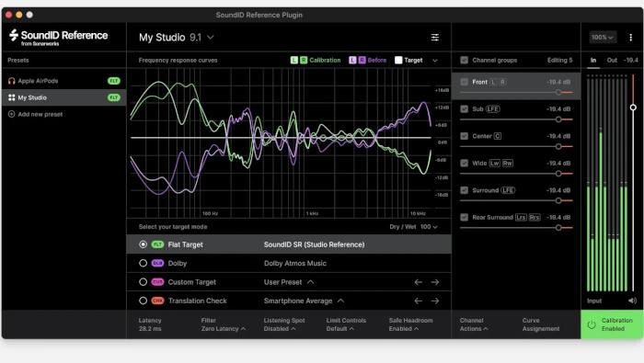This screenshot has width=644, height=363.
Task: Select the My Studio preset
Action: pyautogui.click(x=63, y=97)
